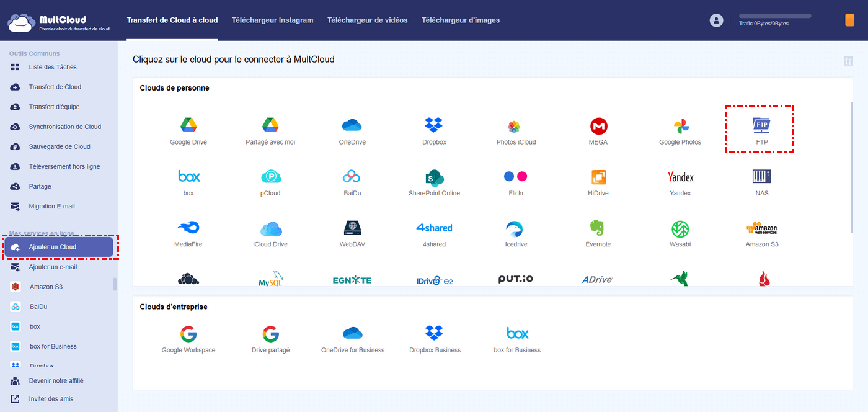Add pCloud service
Screen dimensions: 868x412
(270, 182)
